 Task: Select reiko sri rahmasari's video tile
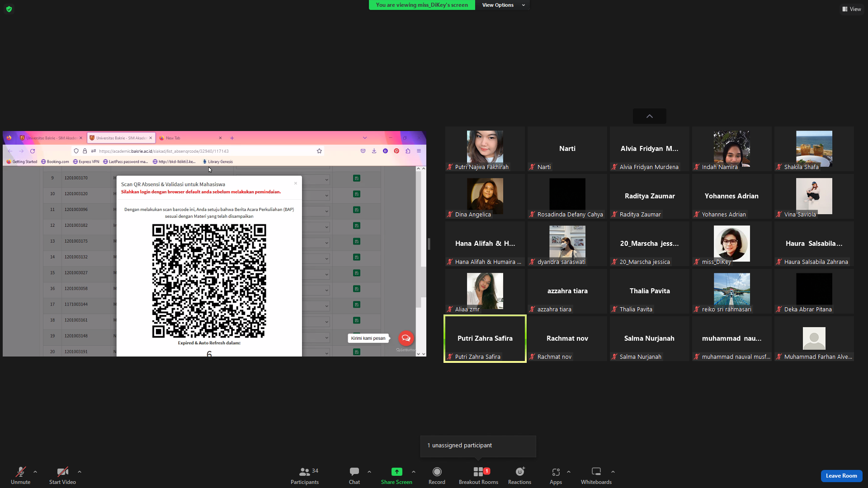(731, 291)
